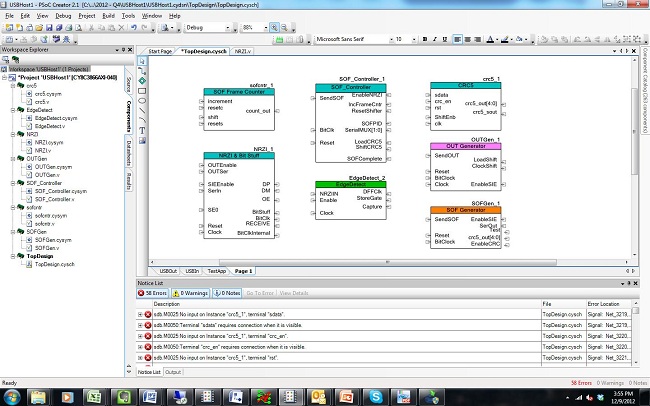This screenshot has width=650, height=406.
Task: Collapse the crc5 folder in Workspace Explorer
Action: click(13, 86)
